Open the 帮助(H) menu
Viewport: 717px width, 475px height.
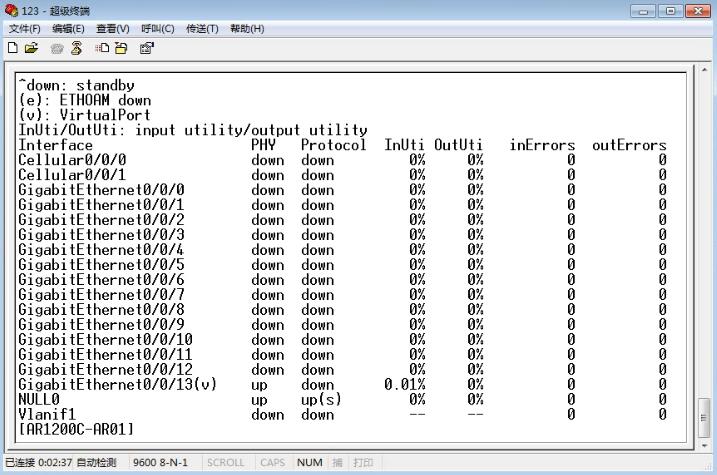(x=246, y=28)
